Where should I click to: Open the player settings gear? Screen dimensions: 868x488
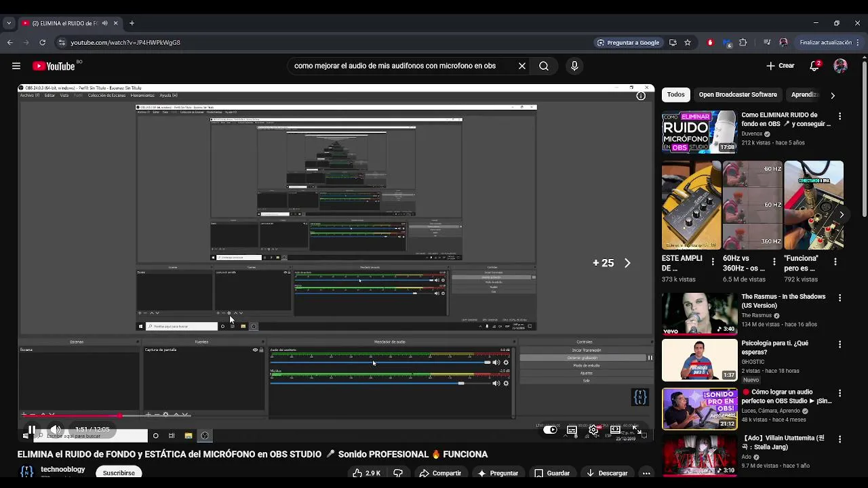coord(593,430)
